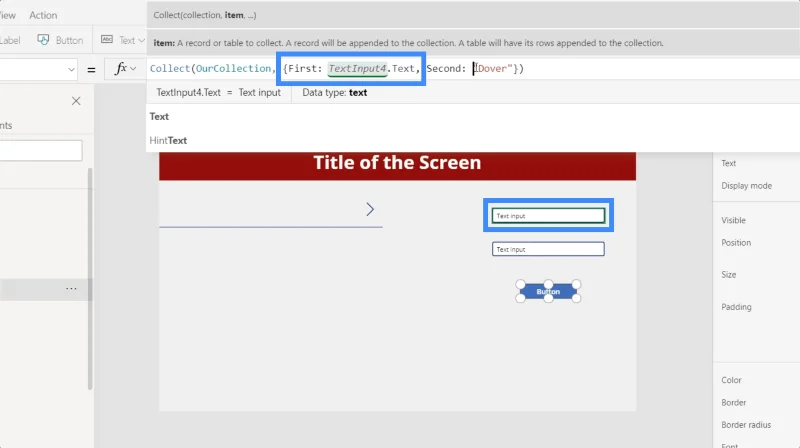Insert a Button control from toolbar
Screen dimensions: 800x448
tap(60, 40)
